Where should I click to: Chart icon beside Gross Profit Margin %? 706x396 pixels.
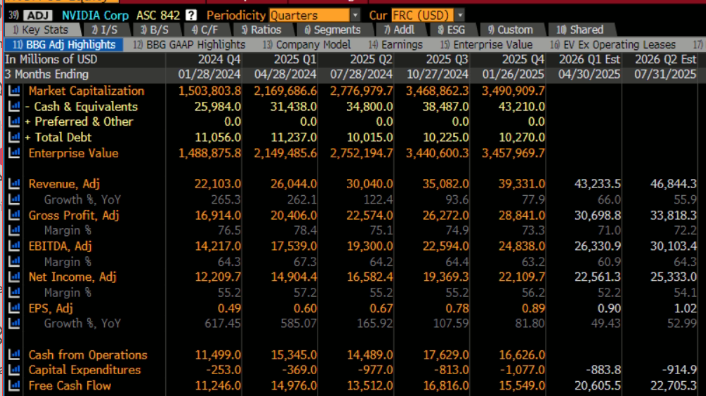pos(14,230)
